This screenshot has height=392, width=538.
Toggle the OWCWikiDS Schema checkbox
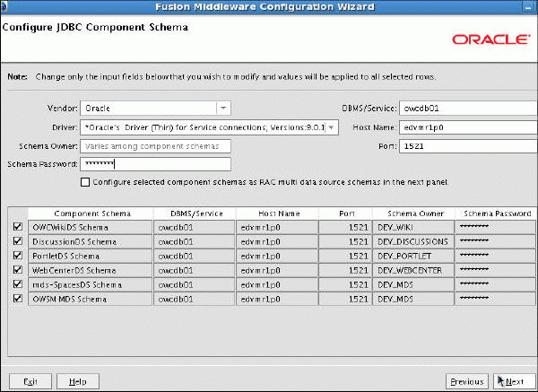tap(18, 227)
